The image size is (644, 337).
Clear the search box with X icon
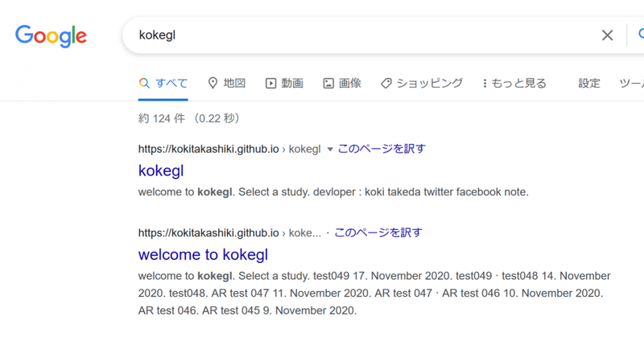coord(607,35)
